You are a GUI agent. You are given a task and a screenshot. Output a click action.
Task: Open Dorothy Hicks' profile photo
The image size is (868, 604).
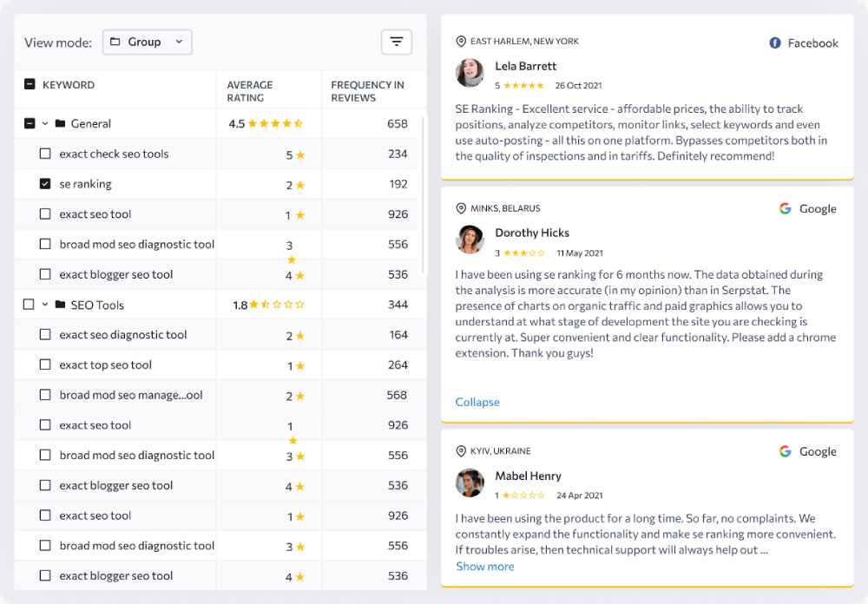[x=470, y=240]
